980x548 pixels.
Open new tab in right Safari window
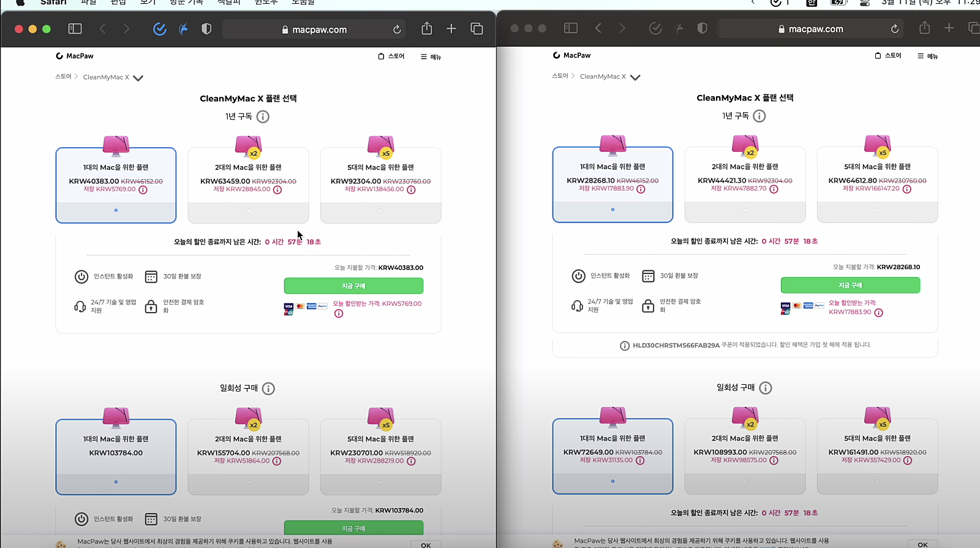(949, 28)
